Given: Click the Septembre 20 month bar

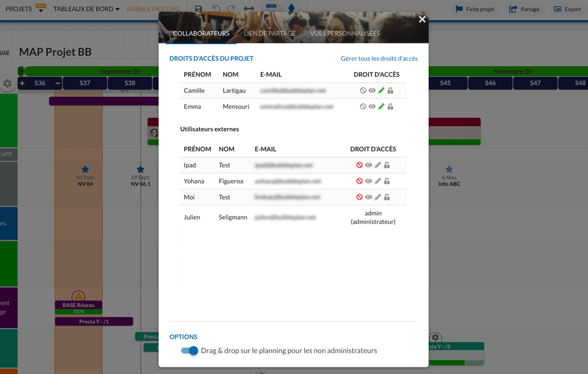Looking at the screenshot, I should [92, 71].
